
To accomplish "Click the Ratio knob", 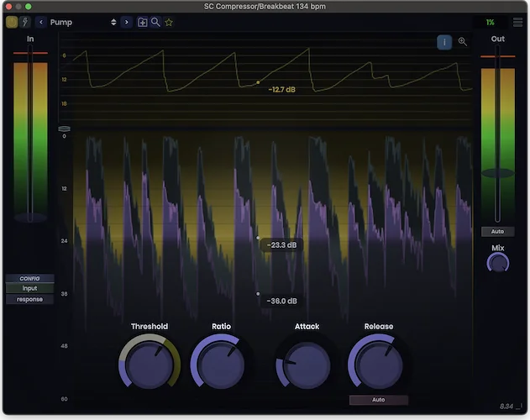I will [x=221, y=365].
